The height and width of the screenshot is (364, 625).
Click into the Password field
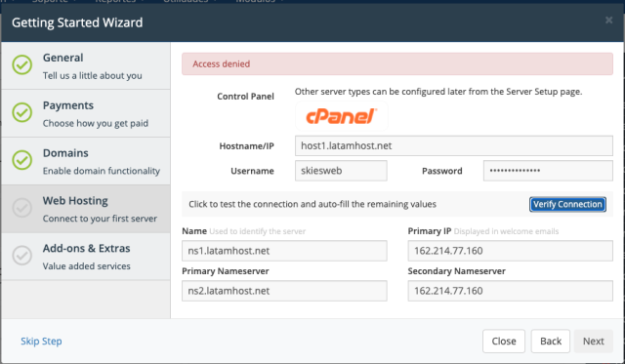(x=548, y=171)
